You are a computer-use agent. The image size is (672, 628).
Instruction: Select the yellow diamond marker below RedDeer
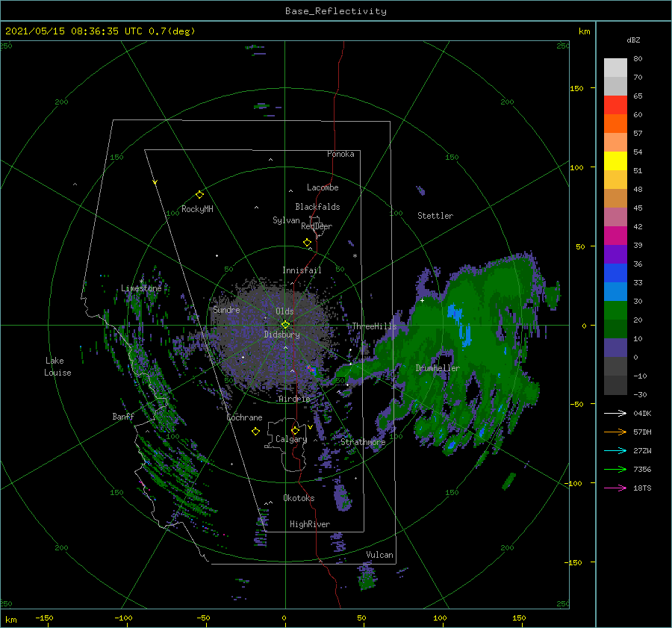[308, 243]
